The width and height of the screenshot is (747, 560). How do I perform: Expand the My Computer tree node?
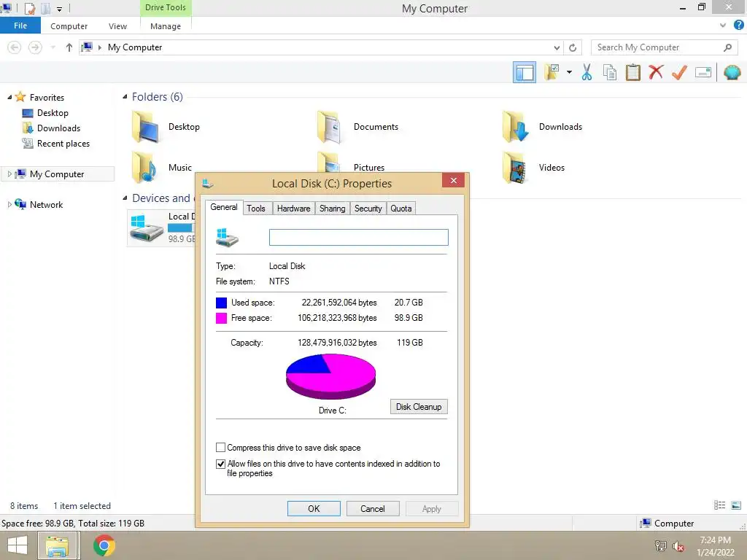click(x=9, y=174)
